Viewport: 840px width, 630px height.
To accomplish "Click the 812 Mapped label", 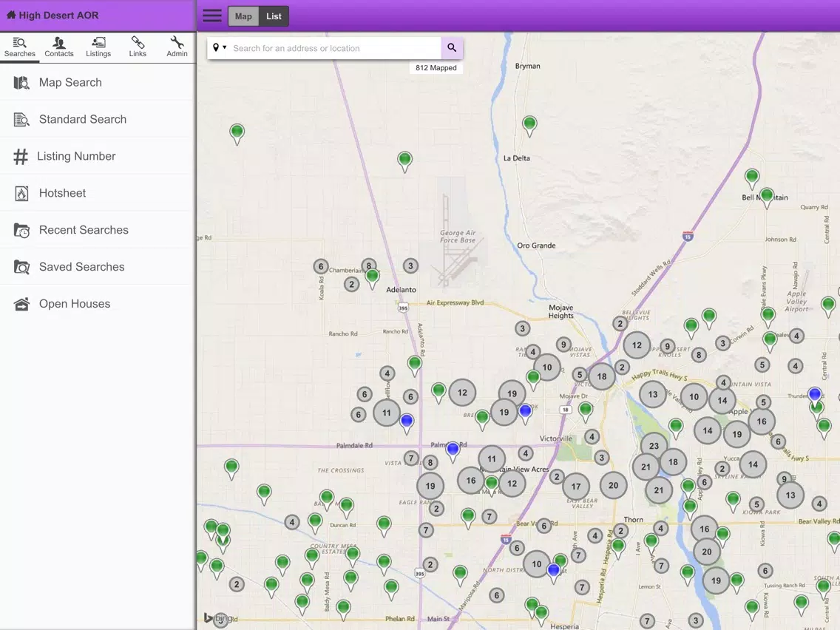I will 436,67.
